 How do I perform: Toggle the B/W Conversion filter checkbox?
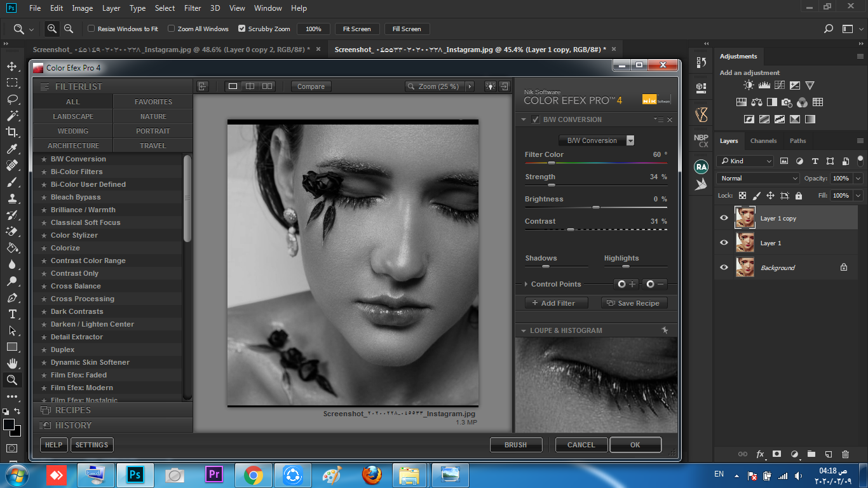click(x=536, y=119)
